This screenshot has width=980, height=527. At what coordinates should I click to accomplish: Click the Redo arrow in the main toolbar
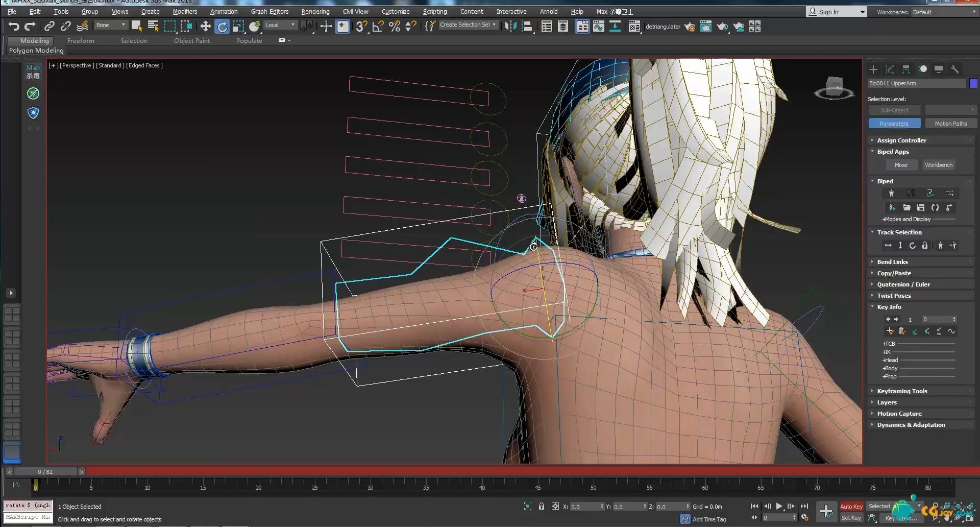[x=30, y=27]
